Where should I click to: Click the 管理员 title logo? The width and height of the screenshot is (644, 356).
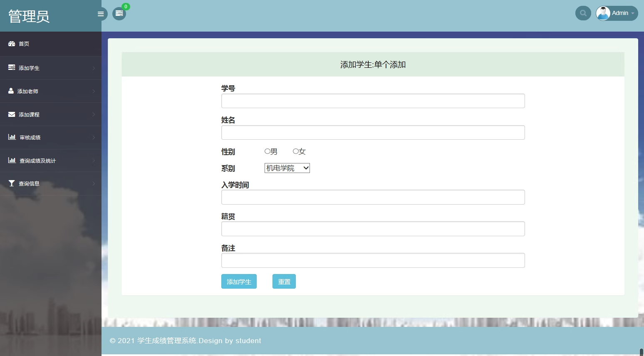pos(29,16)
